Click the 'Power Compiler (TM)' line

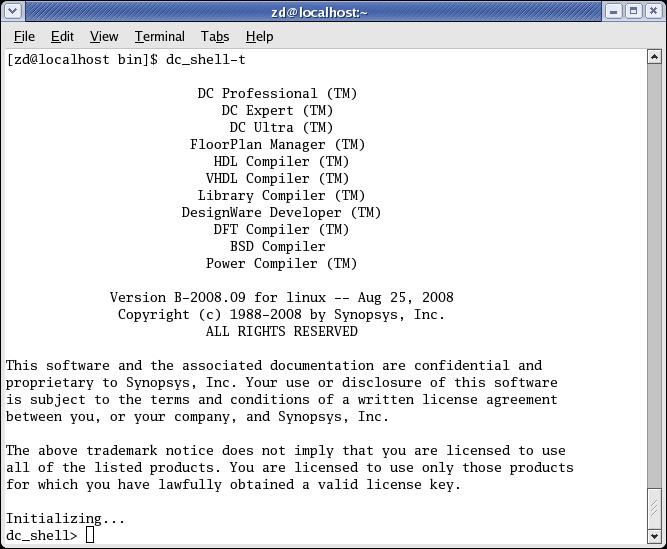[x=281, y=264]
